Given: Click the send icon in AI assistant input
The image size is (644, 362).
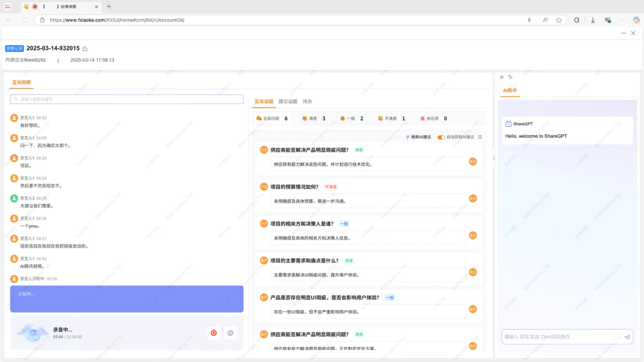Looking at the screenshot, I should (627, 337).
